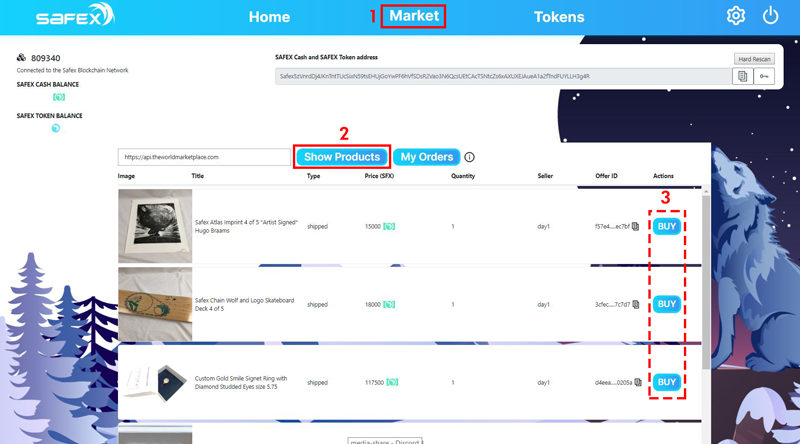Click SFX icon next to price 18000

(x=389, y=304)
